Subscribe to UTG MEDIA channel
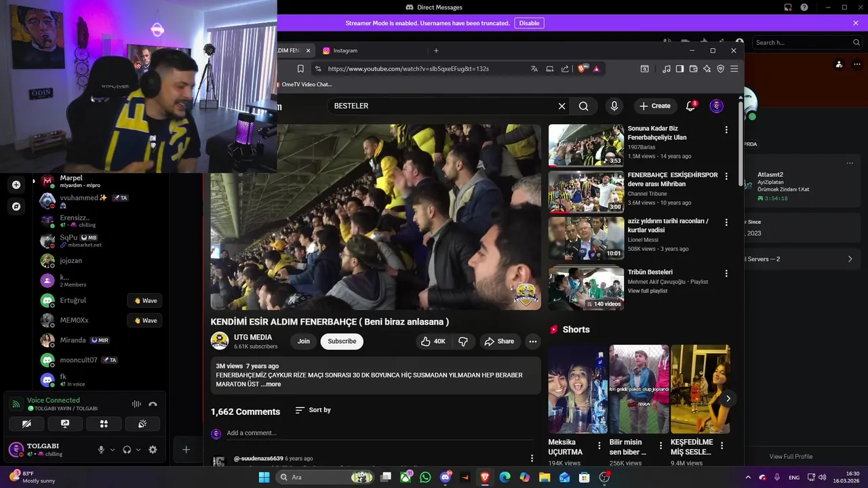This screenshot has width=868, height=488. (x=342, y=342)
